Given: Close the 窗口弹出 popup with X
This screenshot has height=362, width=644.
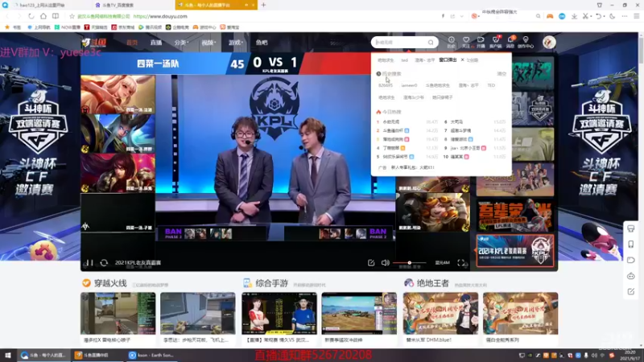Looking at the screenshot, I should (x=462, y=60).
